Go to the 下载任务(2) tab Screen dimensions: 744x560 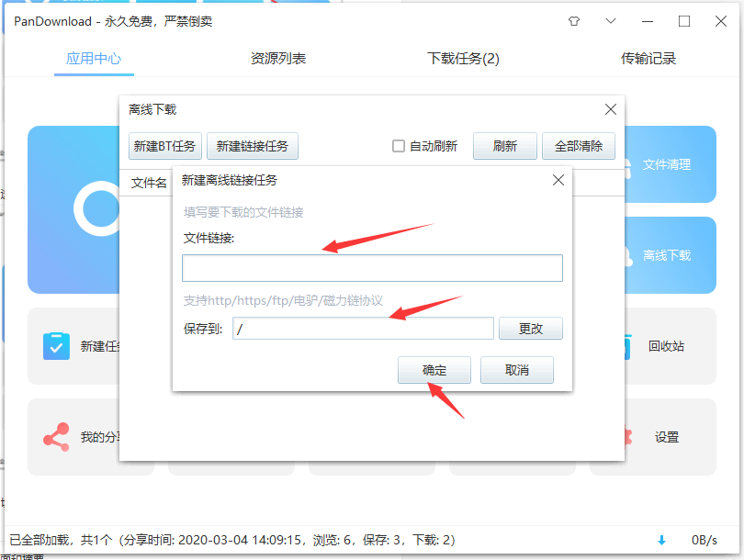(x=463, y=59)
